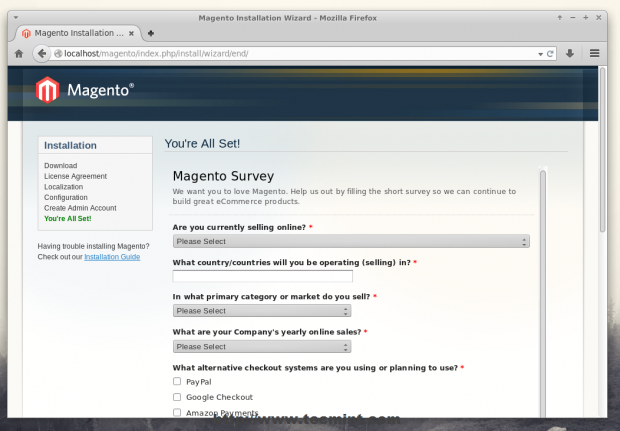Open Company's yearly online sales dropdown
620x431 pixels.
(x=262, y=346)
